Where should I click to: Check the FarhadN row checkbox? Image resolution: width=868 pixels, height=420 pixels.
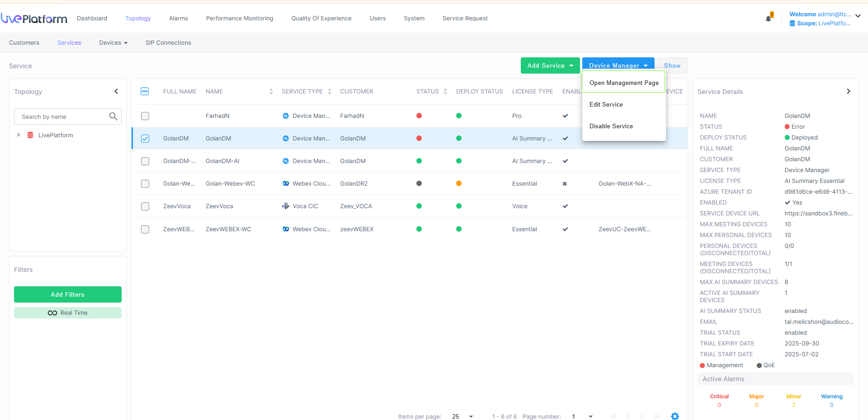click(145, 116)
